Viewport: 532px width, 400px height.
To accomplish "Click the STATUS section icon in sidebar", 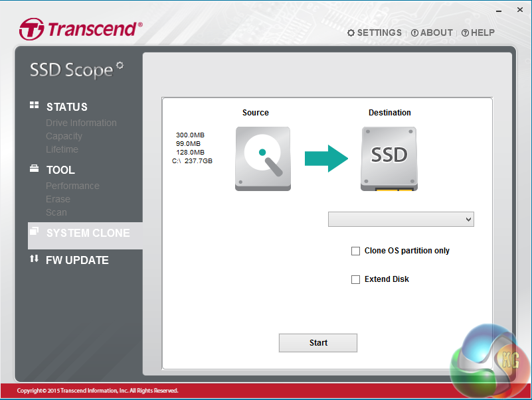I will point(34,105).
